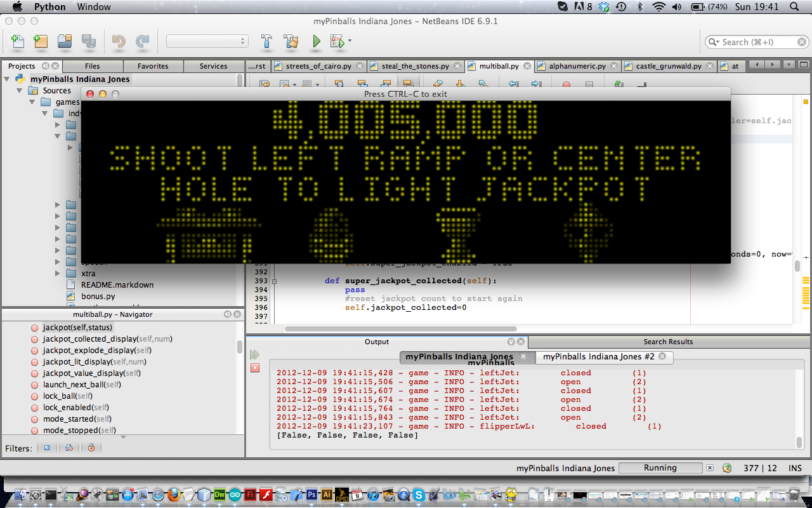The image size is (812, 508).
Task: Clean and Build with the hammer-and-broom icon
Action: pos(291,42)
